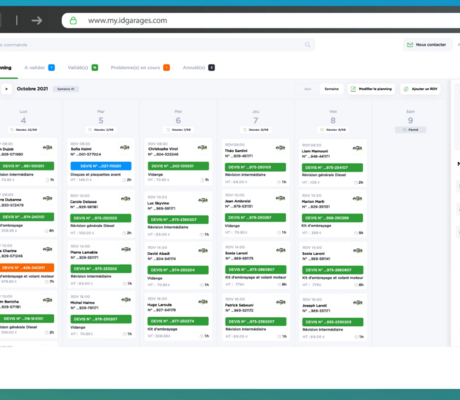Open the blue Devis button for Sofia Halmi
The image size is (460, 400).
(x=101, y=166)
